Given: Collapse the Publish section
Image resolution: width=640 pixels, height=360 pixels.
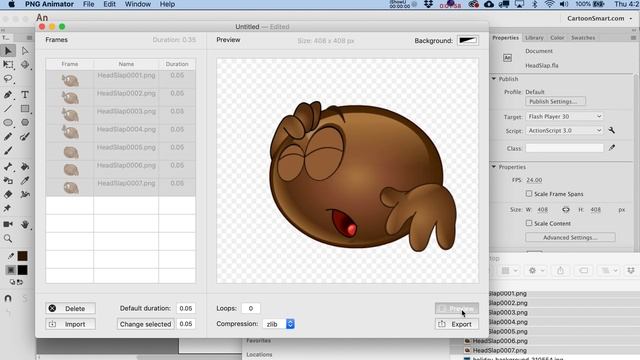Looking at the screenshot, I should (494, 79).
